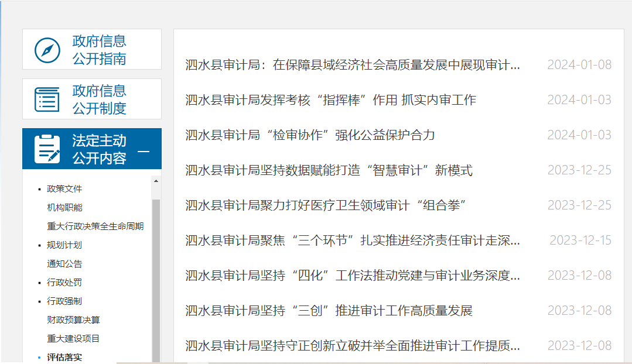632x364 pixels.
Task: Open article 发挥考核“指挥棒”作用 抓实内审工作
Action: (x=331, y=100)
